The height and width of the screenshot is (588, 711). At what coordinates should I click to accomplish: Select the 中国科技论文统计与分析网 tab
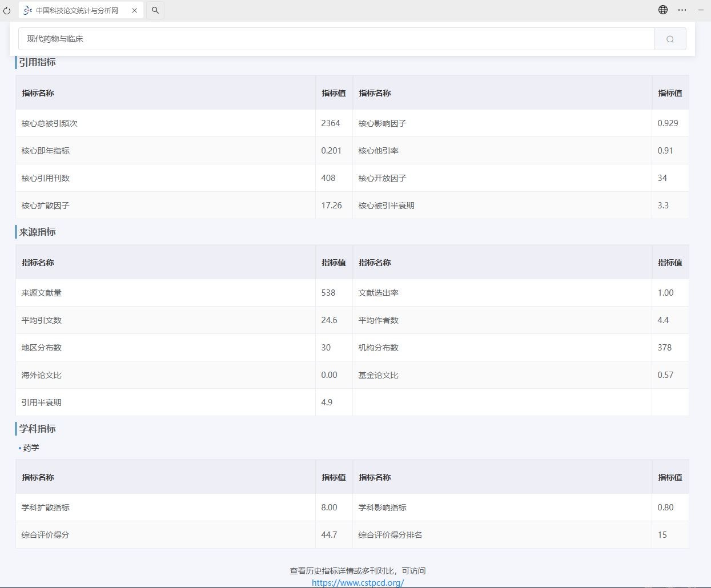77,10
